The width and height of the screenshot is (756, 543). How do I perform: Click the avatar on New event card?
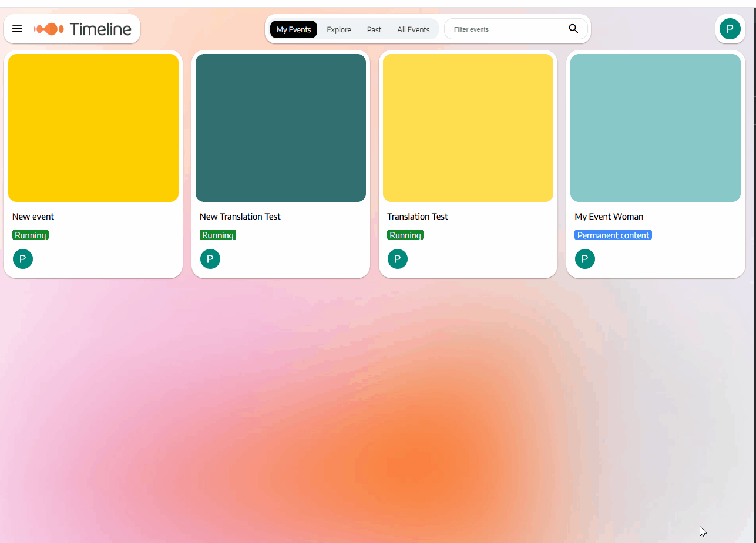coord(23,259)
